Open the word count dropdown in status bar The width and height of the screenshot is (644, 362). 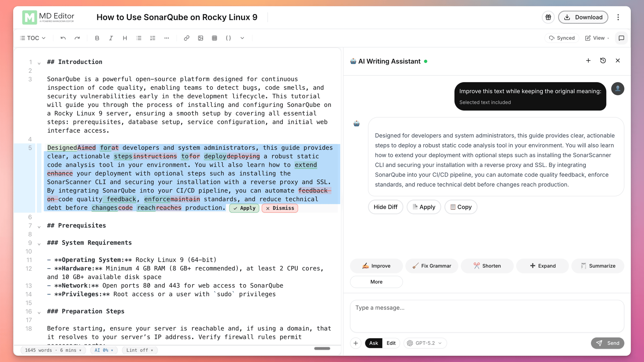coord(53,350)
